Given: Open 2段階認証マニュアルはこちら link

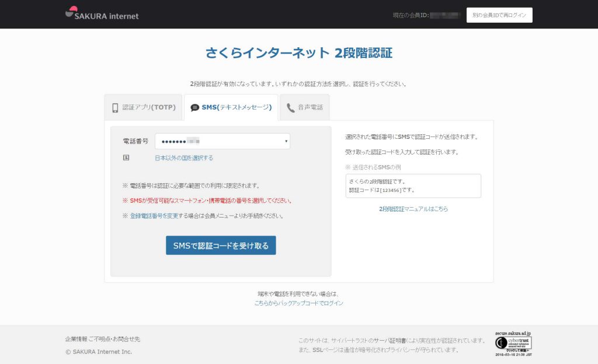Looking at the screenshot, I should pos(413,209).
